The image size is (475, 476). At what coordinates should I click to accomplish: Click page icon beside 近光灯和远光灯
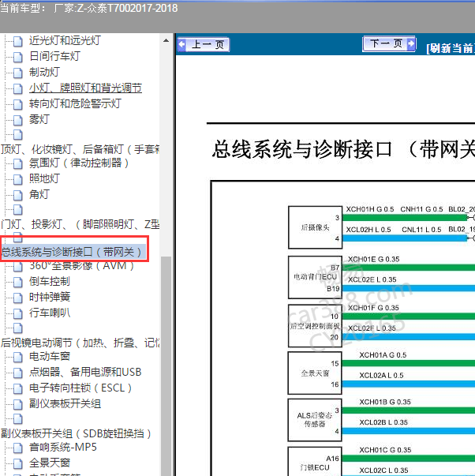tap(18, 41)
